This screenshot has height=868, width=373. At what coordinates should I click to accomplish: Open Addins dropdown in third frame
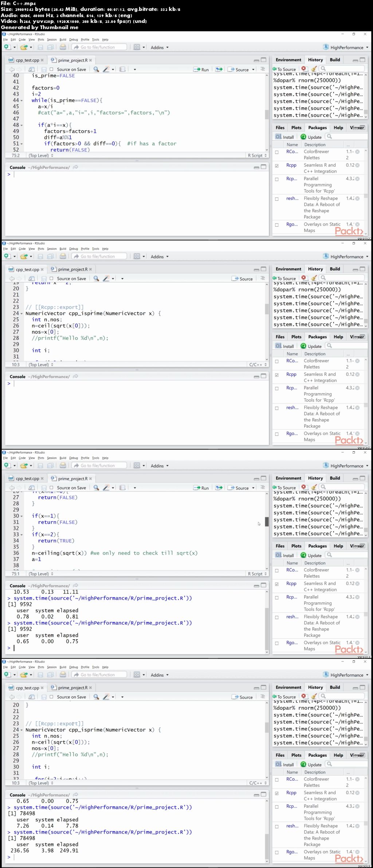click(160, 466)
